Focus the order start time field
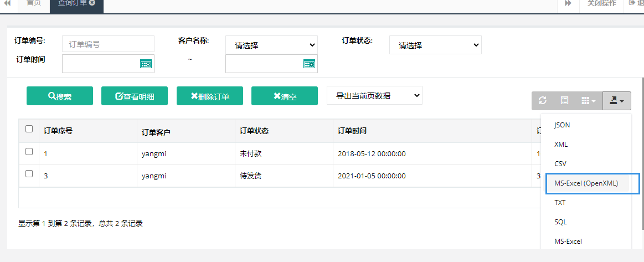 pyautogui.click(x=108, y=64)
